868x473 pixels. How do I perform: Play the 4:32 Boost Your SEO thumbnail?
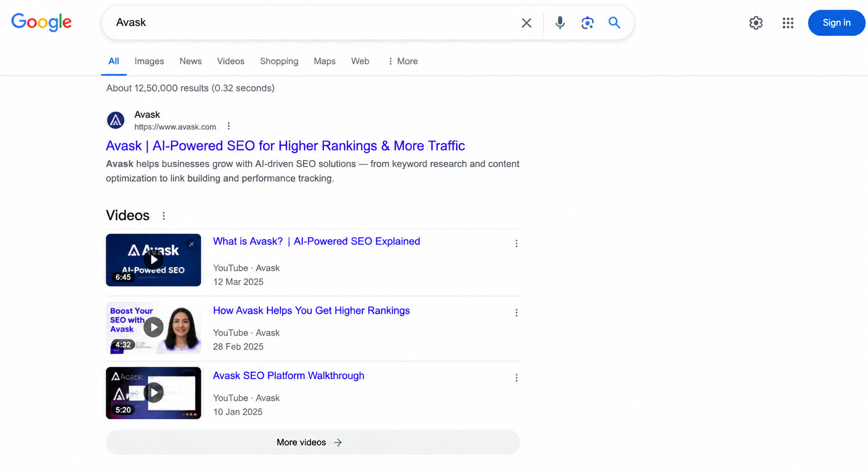tap(153, 327)
